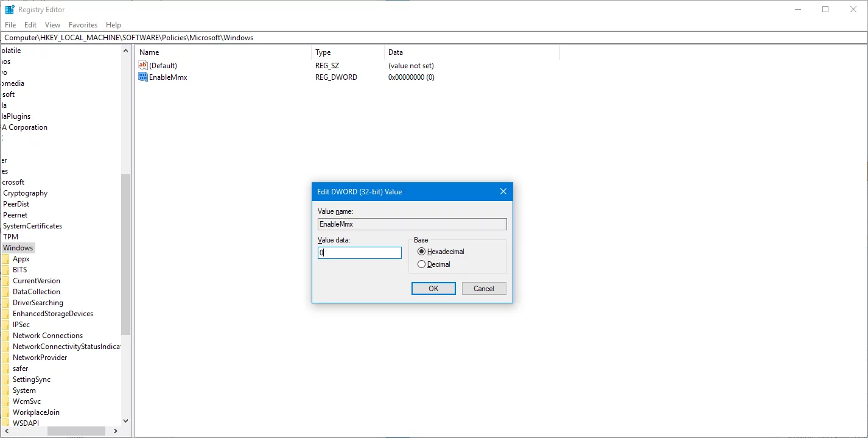
Task: Click the Appx folder icon
Action: pos(5,259)
